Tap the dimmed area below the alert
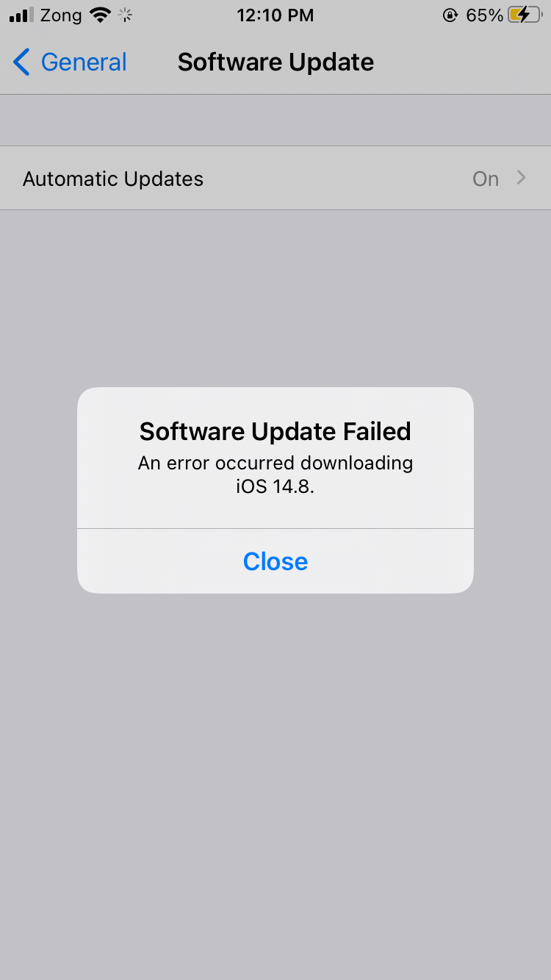This screenshot has height=980, width=551. pyautogui.click(x=275, y=786)
